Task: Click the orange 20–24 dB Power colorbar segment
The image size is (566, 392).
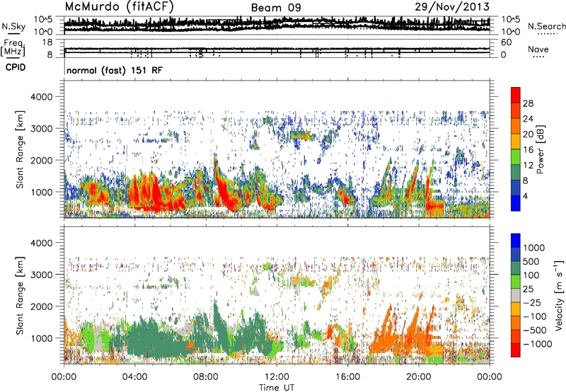Action: 516,127
